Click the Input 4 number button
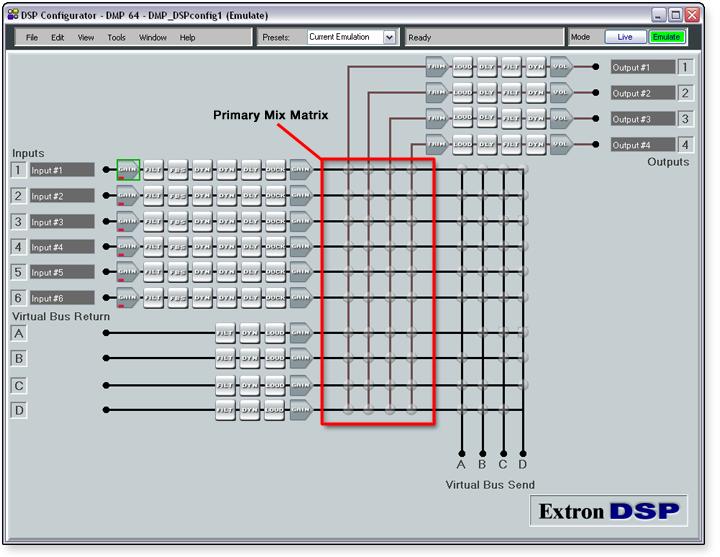This screenshot has height=557, width=720. pos(18,246)
